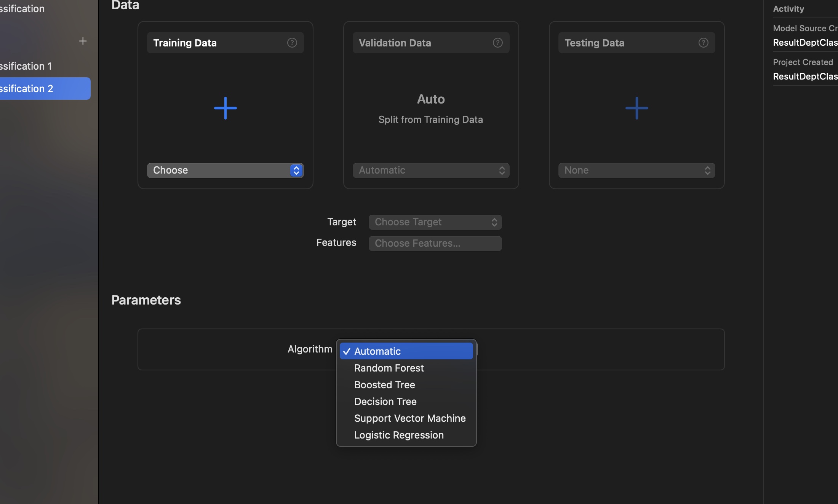Open the Choose Target dropdown

(x=435, y=222)
